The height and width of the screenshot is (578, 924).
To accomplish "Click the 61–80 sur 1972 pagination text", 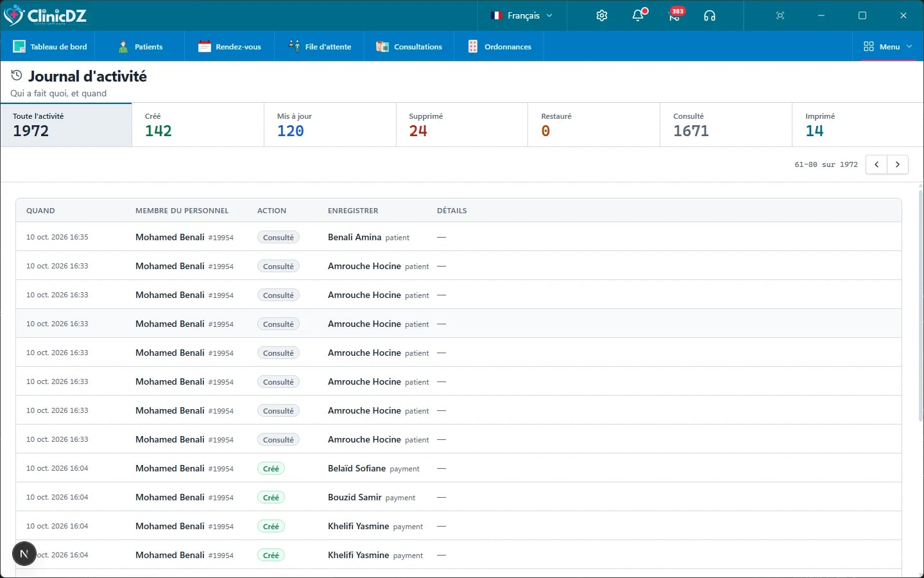I will tap(826, 164).
